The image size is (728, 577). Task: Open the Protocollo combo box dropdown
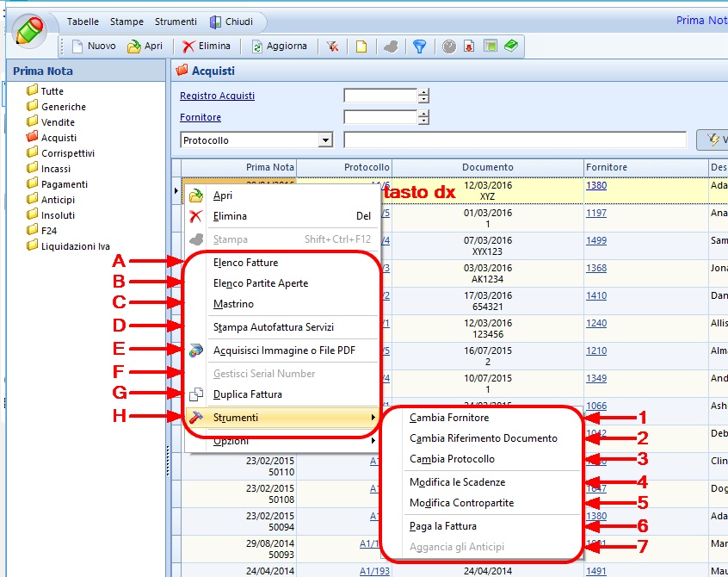point(325,140)
